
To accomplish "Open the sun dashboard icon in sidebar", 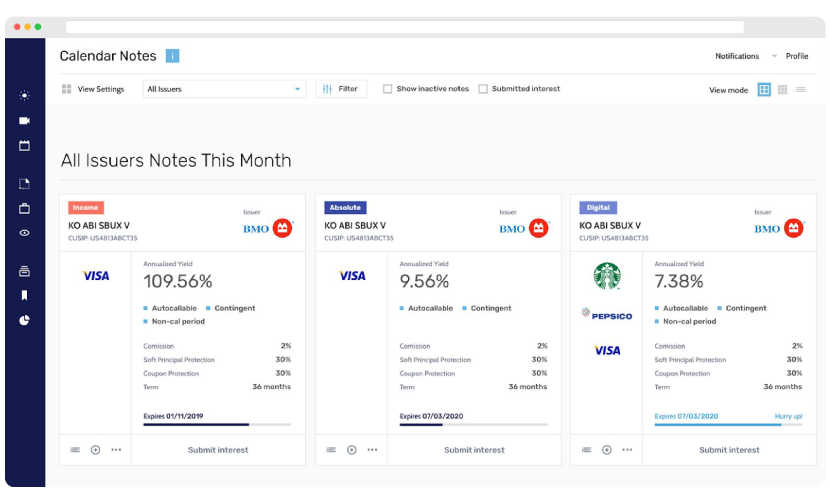I will click(24, 95).
